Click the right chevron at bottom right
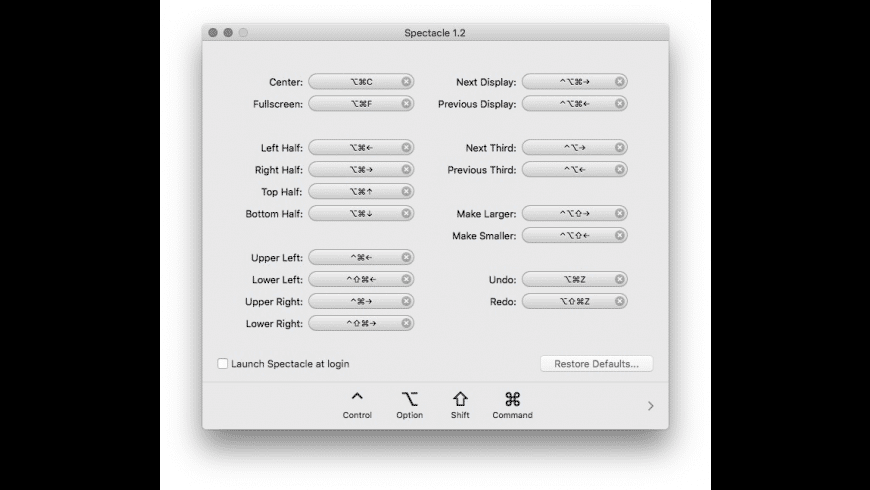This screenshot has height=490, width=870. [x=651, y=406]
